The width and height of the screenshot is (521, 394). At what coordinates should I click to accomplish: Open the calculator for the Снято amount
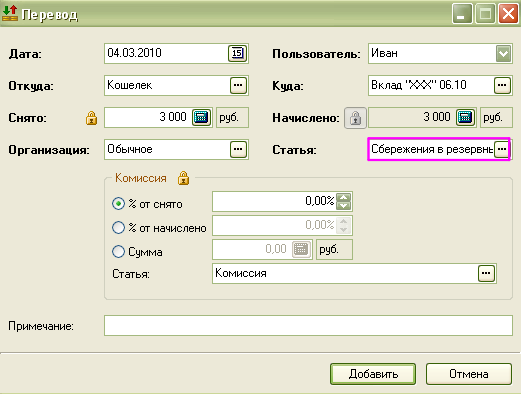click(201, 117)
